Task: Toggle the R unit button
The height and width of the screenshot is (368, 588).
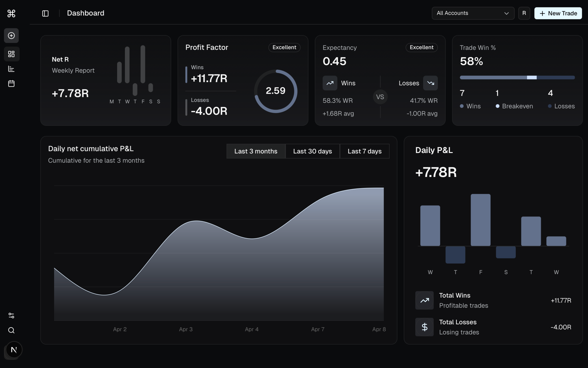Action: click(x=524, y=13)
